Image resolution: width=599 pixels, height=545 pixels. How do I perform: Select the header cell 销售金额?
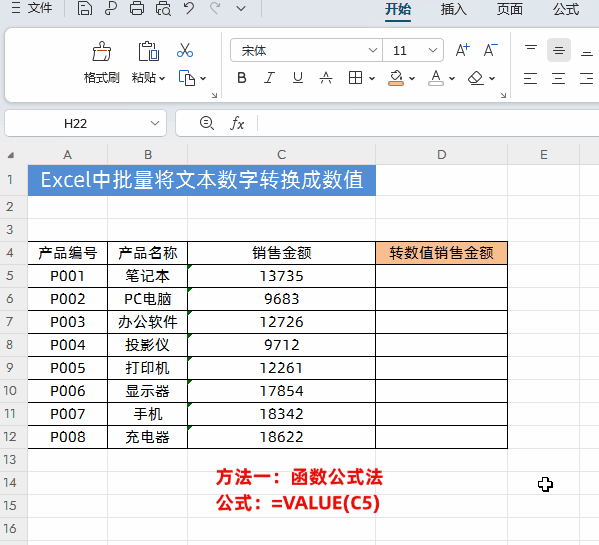click(282, 253)
